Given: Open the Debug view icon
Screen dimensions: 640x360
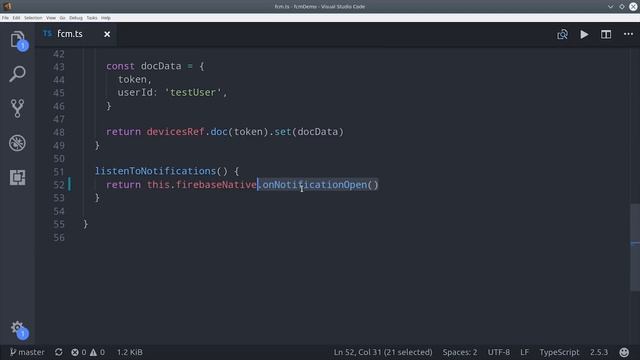Looking at the screenshot, I should (x=17, y=143).
